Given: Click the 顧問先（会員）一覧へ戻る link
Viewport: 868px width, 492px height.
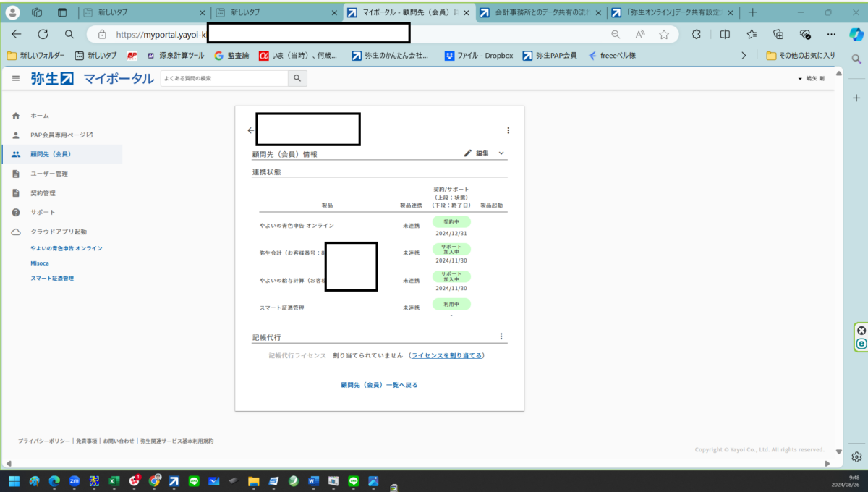Looking at the screenshot, I should pos(379,385).
